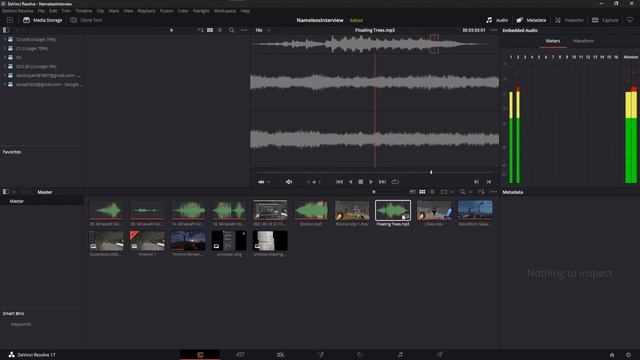Switch media storage to list view
The height and width of the screenshot is (360, 640).
tap(220, 30)
